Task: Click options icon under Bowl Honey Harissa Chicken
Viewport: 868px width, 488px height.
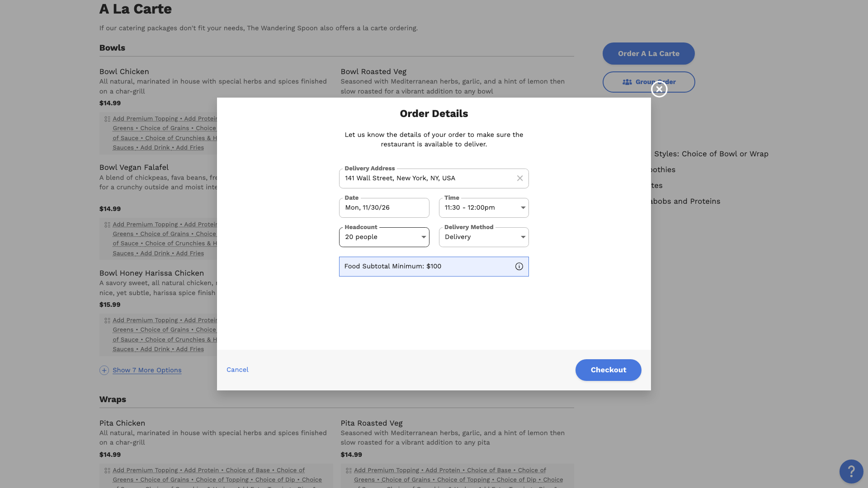Action: click(x=107, y=321)
